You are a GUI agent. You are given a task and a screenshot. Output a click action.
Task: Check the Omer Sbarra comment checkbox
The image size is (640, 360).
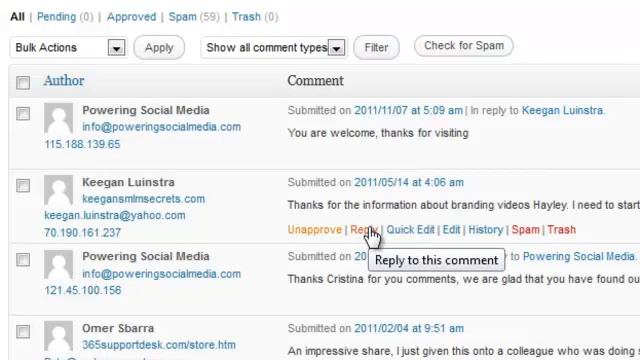(23, 331)
